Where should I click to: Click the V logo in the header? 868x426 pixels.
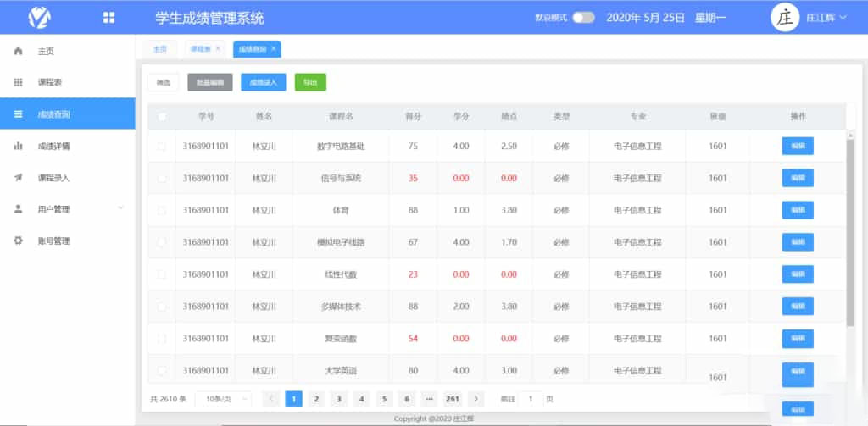click(x=39, y=17)
